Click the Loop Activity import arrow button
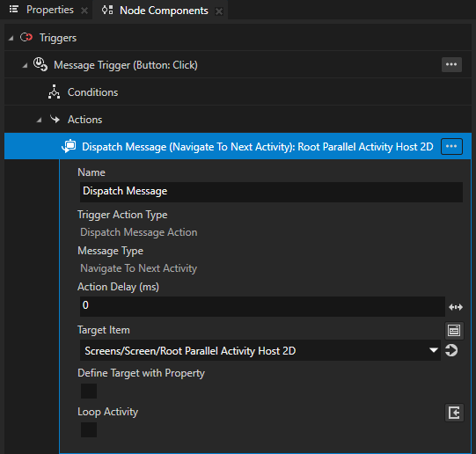The image size is (476, 454). pos(454,413)
